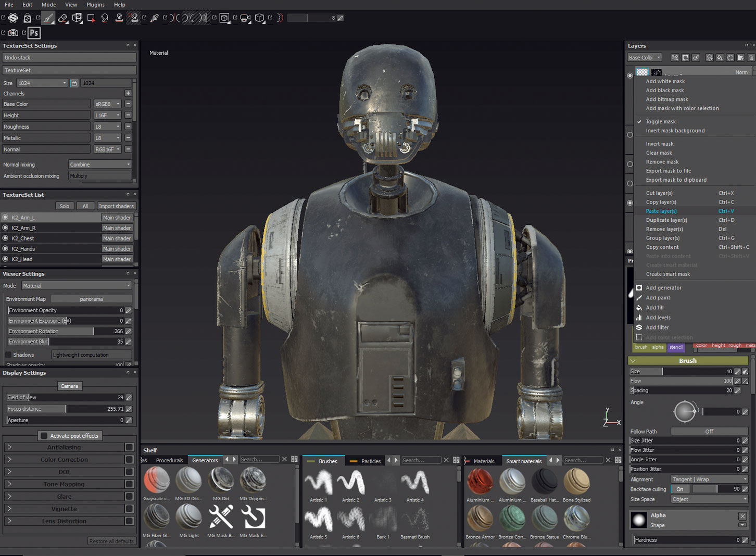Select the MG Mask Builder generator icon
Screen dimensions: 756x556
coord(221,517)
